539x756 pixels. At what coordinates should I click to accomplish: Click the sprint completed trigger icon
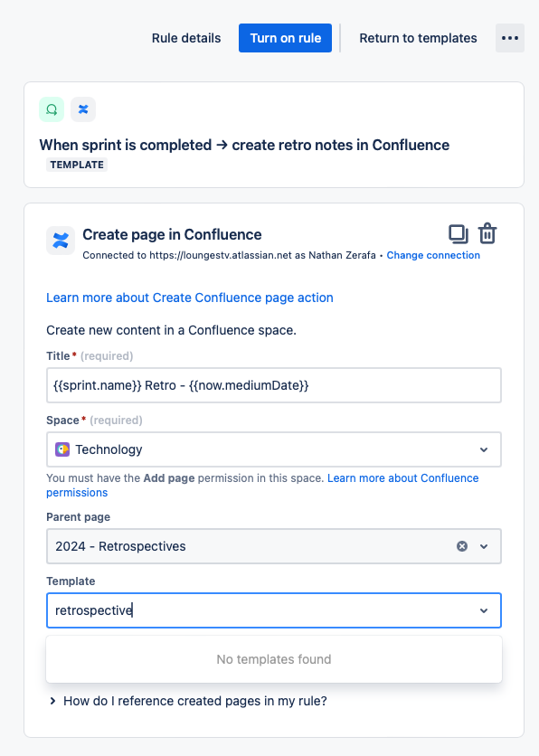[52, 109]
